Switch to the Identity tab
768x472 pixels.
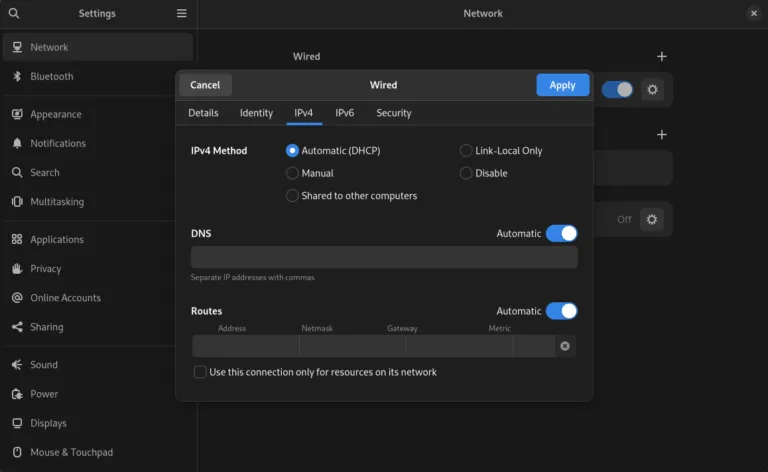click(256, 113)
